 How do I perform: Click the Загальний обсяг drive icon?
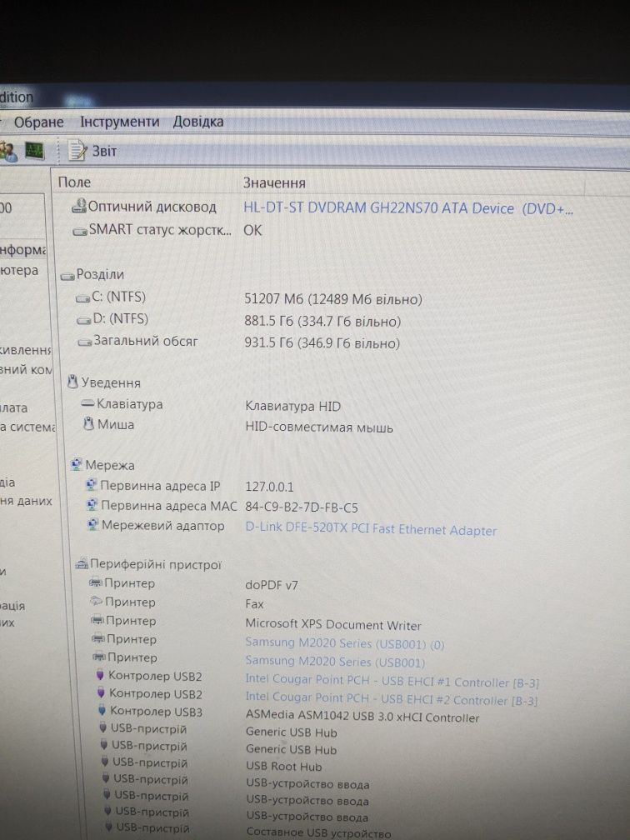click(85, 342)
